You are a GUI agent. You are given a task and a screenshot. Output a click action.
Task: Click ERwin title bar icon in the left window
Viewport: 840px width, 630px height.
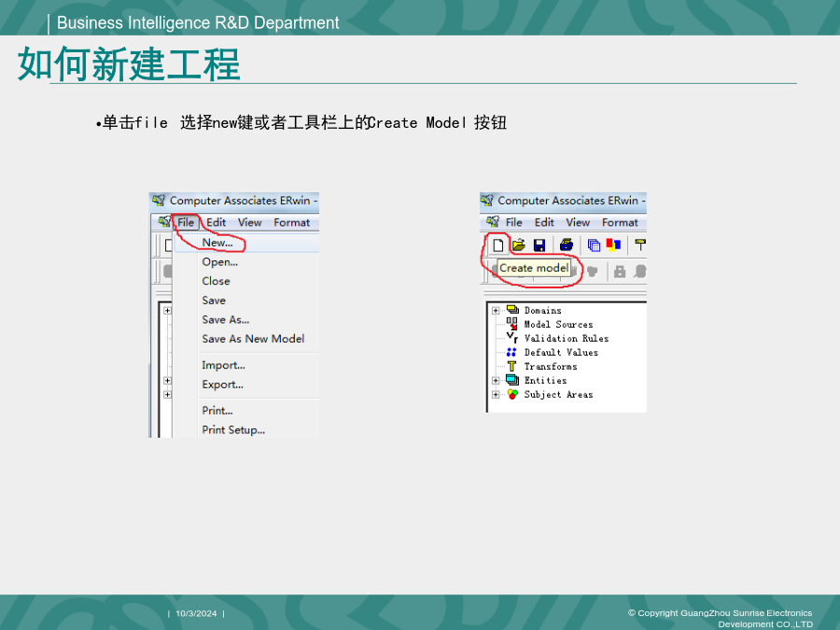click(159, 201)
